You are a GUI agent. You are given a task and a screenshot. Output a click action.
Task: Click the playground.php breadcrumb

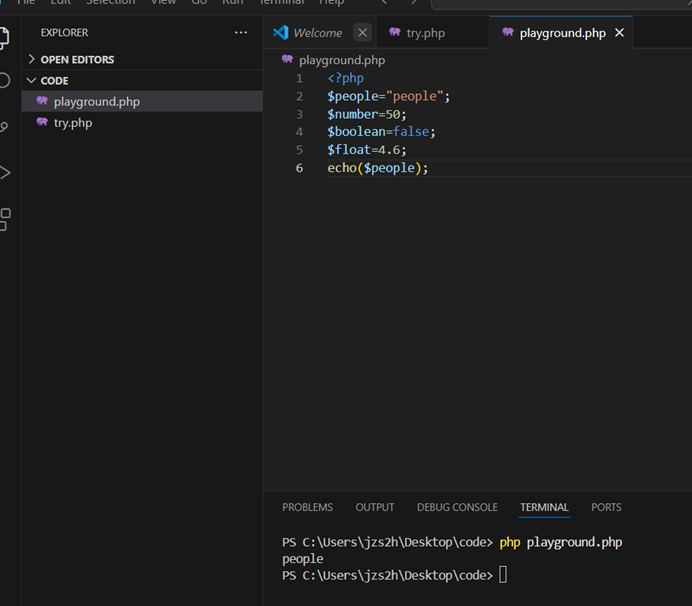pos(342,60)
